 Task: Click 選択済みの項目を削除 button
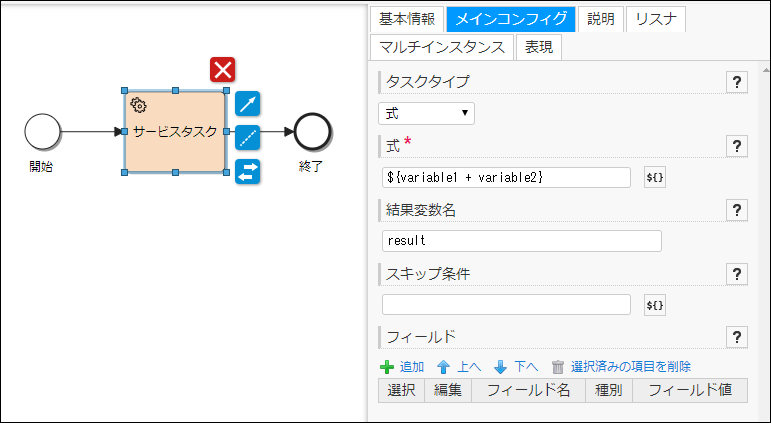620,367
